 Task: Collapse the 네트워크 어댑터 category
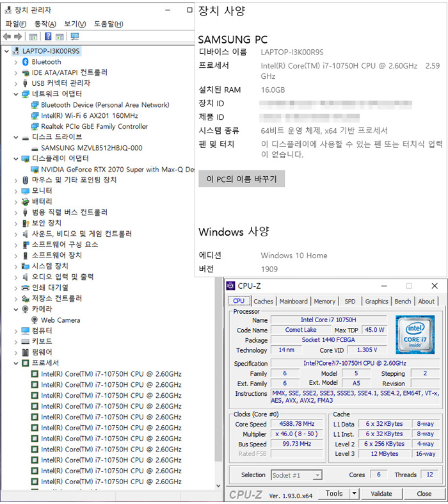tap(16, 94)
